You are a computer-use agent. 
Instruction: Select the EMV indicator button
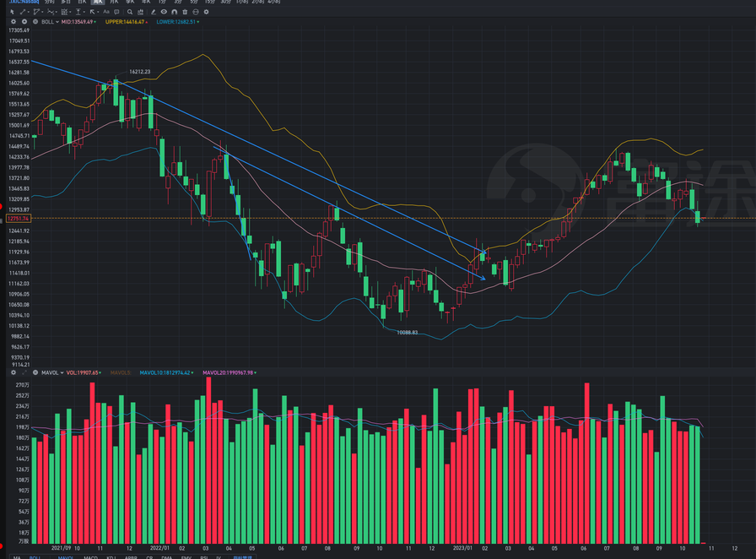(x=186, y=557)
